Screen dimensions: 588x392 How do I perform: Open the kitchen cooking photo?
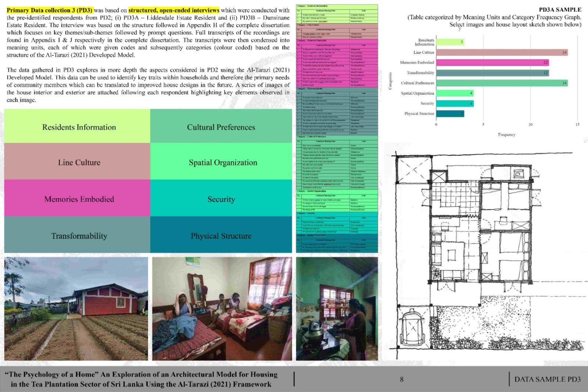pos(337,309)
